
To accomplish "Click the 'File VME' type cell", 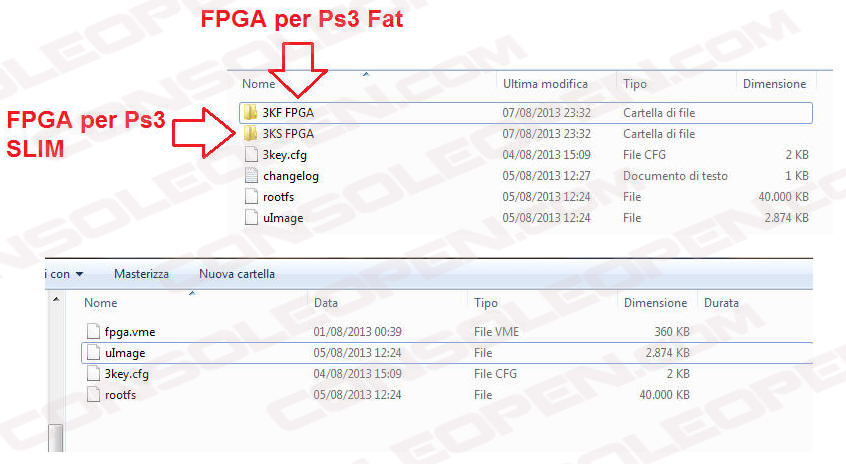I will pyautogui.click(x=496, y=332).
